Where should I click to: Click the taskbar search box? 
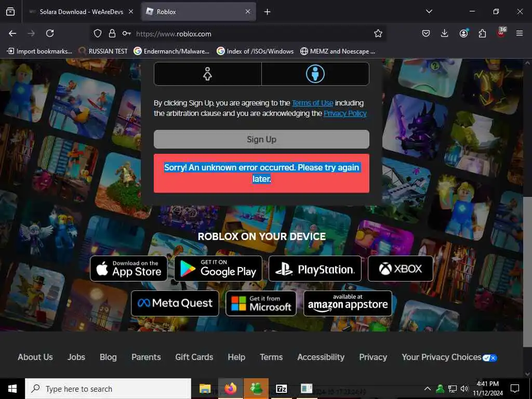pos(108,389)
